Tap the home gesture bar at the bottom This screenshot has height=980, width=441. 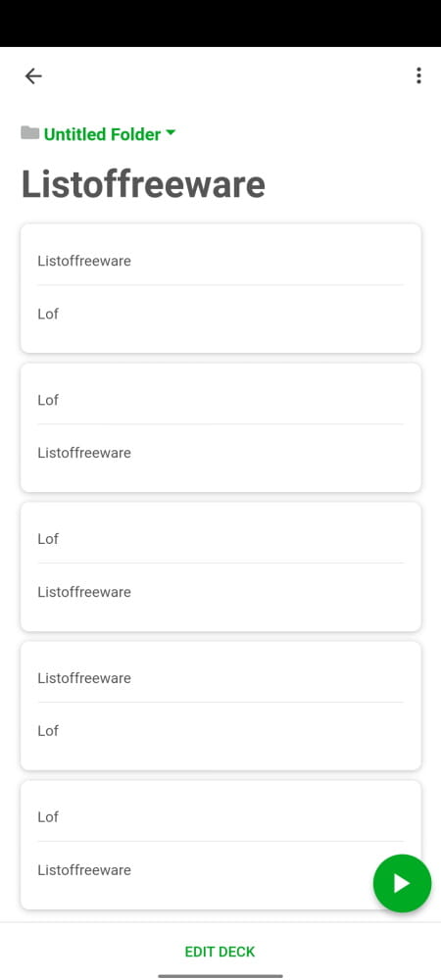(x=220, y=976)
